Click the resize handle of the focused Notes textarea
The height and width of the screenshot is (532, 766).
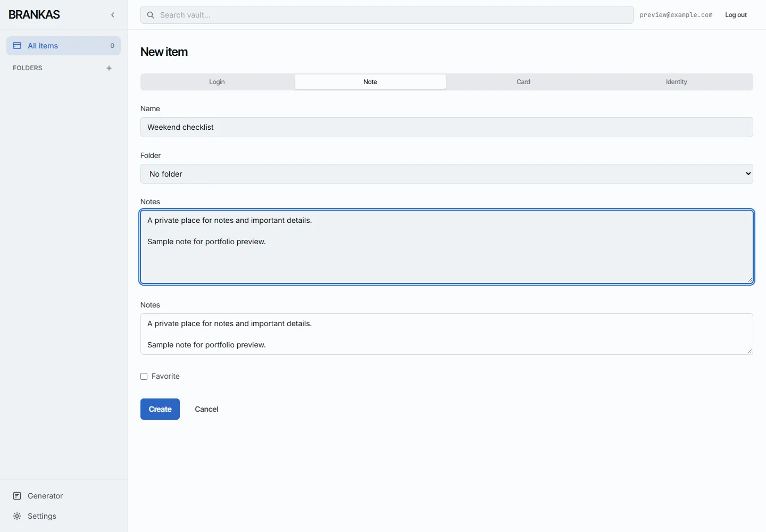click(750, 280)
